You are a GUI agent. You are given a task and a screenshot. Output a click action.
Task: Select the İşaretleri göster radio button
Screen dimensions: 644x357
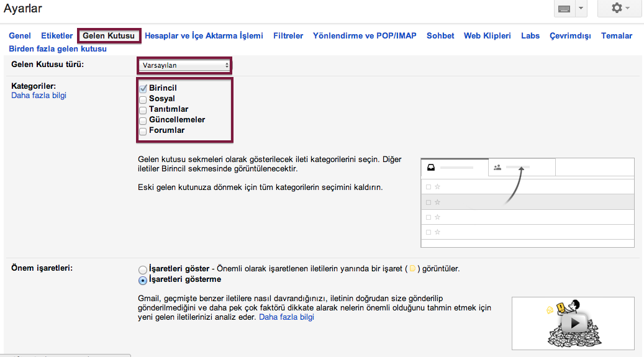pyautogui.click(x=142, y=269)
